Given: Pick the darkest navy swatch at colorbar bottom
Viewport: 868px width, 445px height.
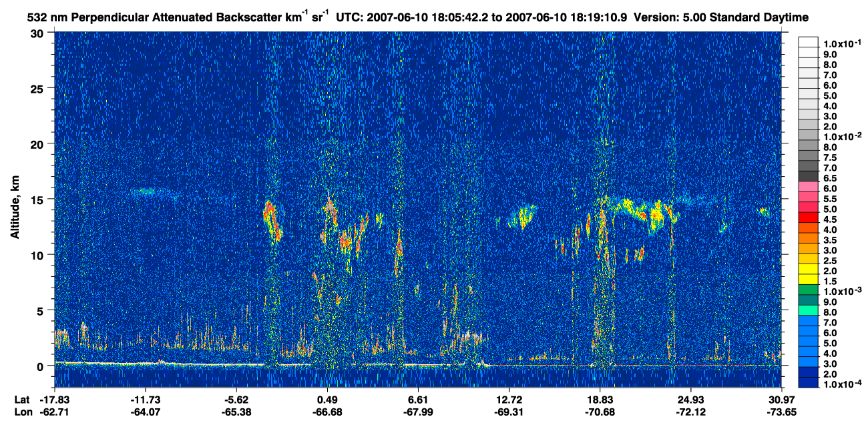Looking at the screenshot, I should pyautogui.click(x=809, y=383).
